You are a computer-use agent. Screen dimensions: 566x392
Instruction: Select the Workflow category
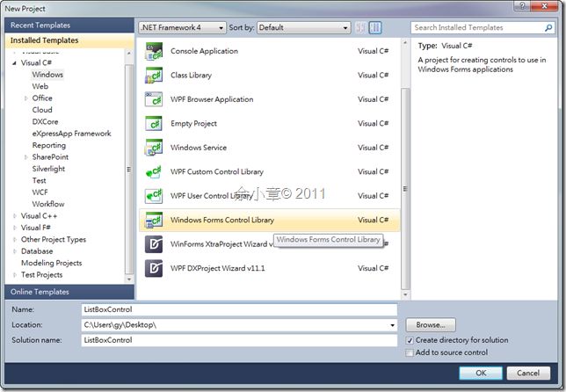tap(48, 204)
